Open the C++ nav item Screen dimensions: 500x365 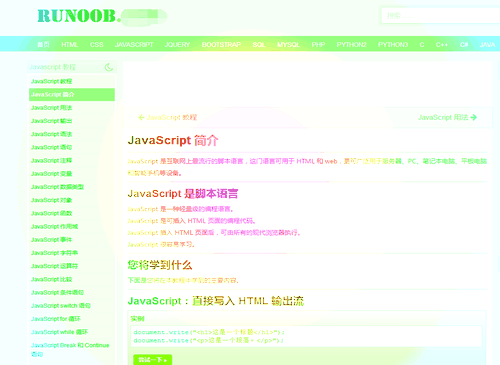point(442,45)
